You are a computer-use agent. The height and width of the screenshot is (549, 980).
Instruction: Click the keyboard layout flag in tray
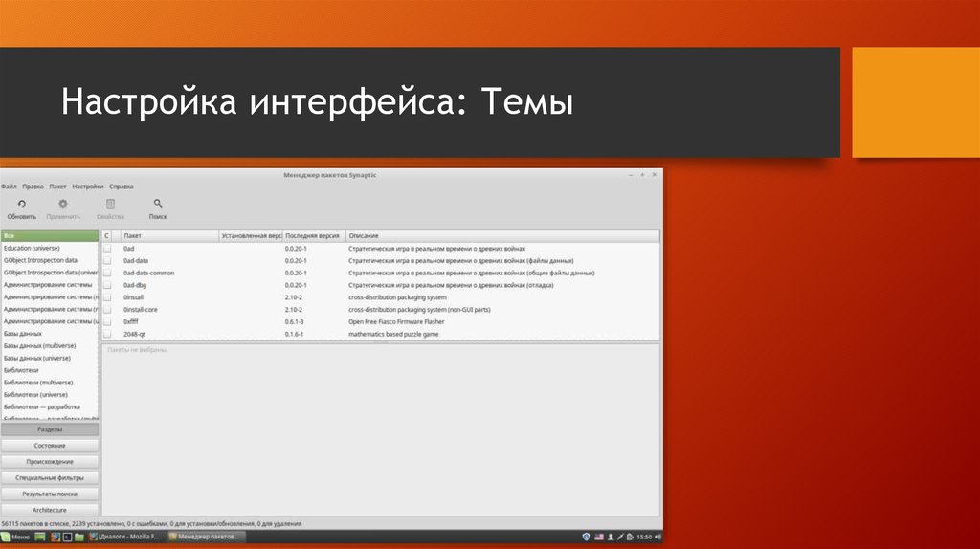click(x=599, y=537)
